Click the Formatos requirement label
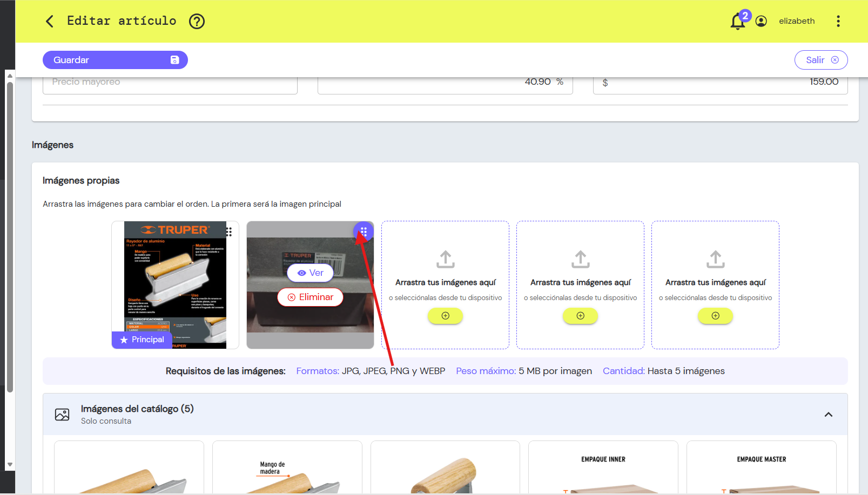This screenshot has width=868, height=495. 318,371
